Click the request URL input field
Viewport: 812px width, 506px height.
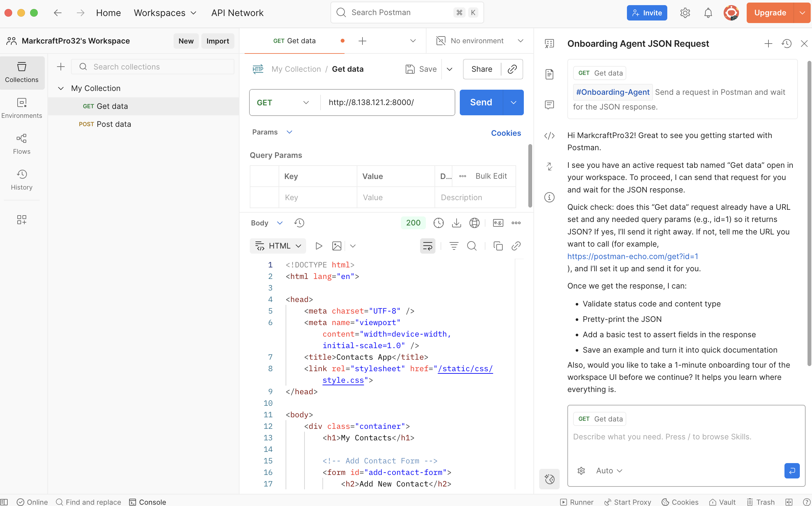point(388,102)
